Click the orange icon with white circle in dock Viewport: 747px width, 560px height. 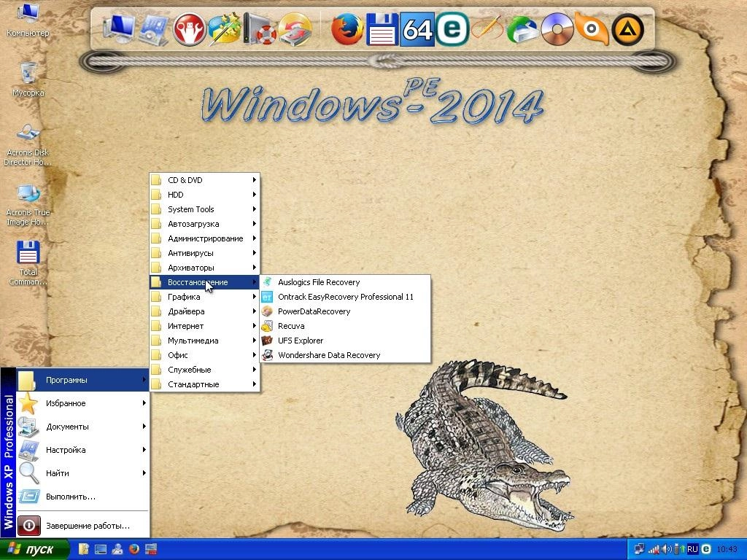(x=592, y=29)
